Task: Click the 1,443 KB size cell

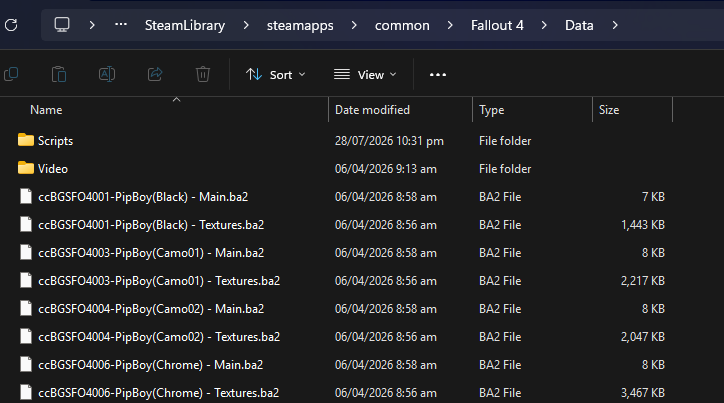Action: pos(643,225)
